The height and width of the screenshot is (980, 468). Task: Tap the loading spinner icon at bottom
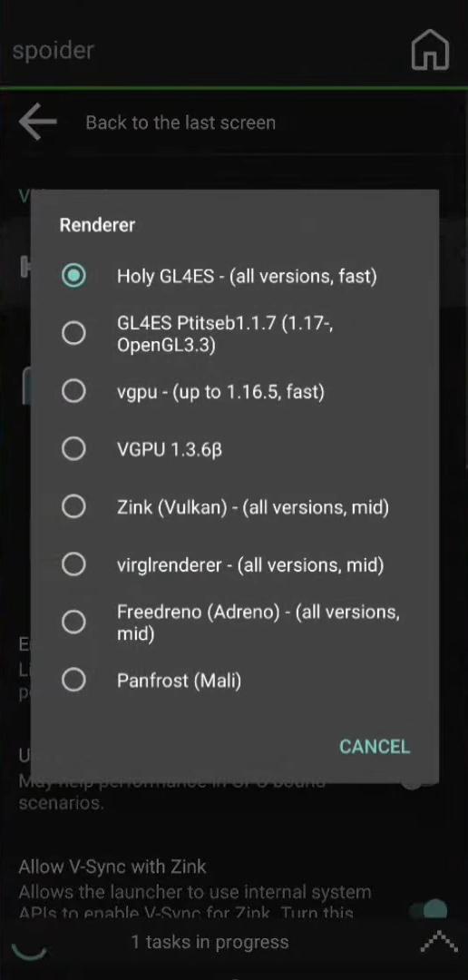click(29, 949)
